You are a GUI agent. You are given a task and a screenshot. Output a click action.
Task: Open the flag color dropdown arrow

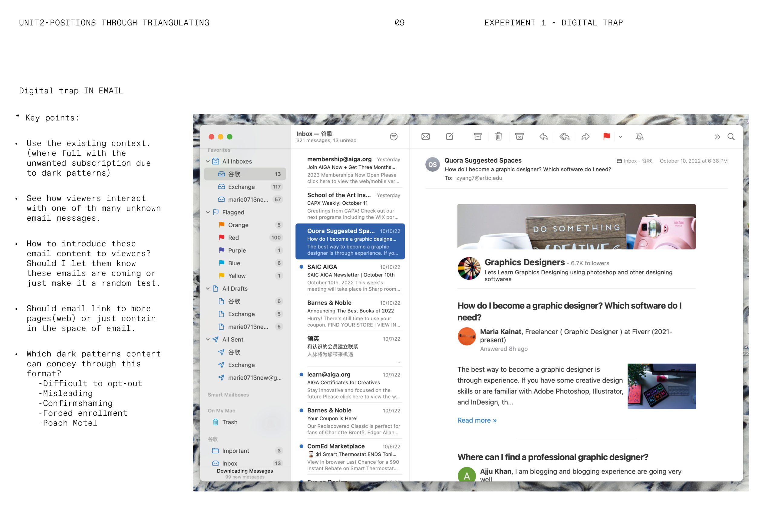point(620,137)
